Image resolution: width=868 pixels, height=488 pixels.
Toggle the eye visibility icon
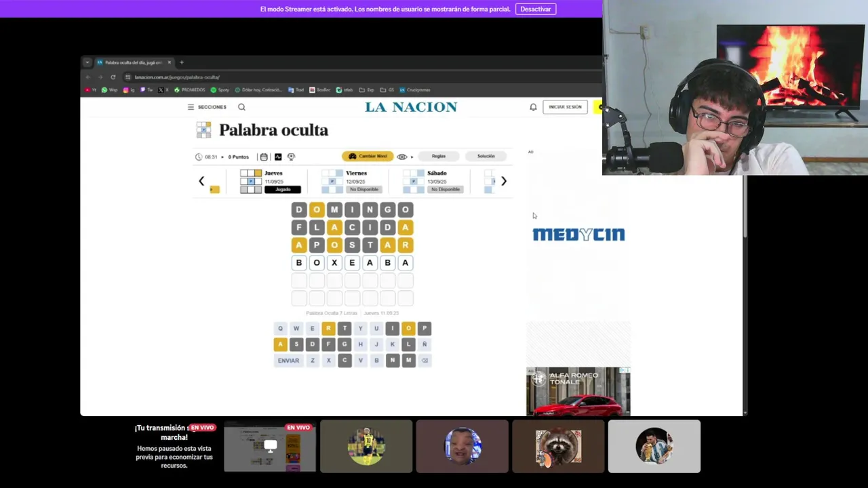(402, 157)
